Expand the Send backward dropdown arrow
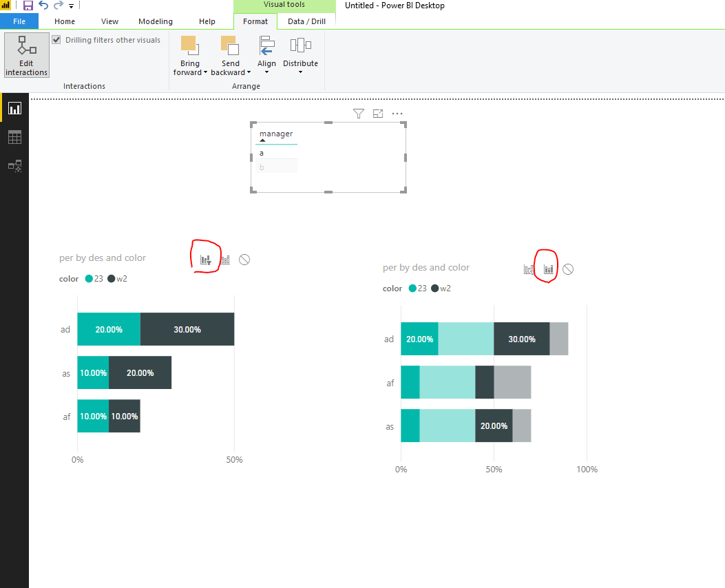This screenshot has width=725, height=588. (x=249, y=72)
